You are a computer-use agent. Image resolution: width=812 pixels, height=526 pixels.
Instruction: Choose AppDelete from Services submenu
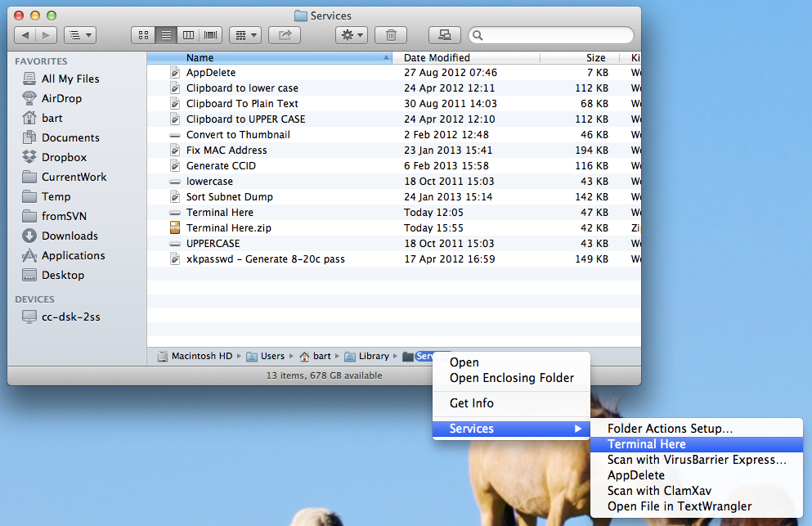(x=697, y=475)
